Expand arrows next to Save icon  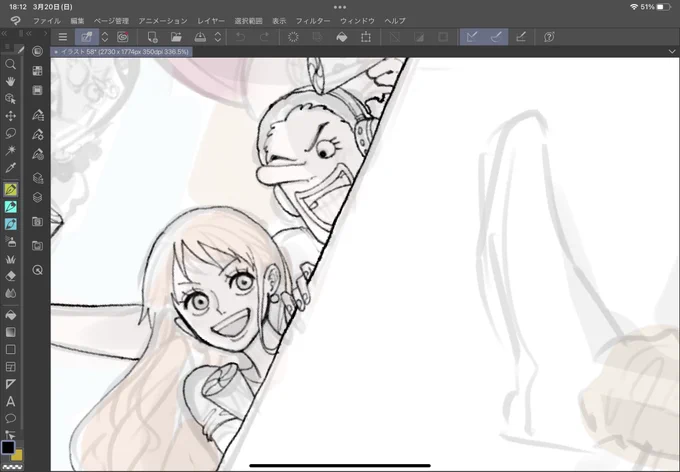coord(218,37)
